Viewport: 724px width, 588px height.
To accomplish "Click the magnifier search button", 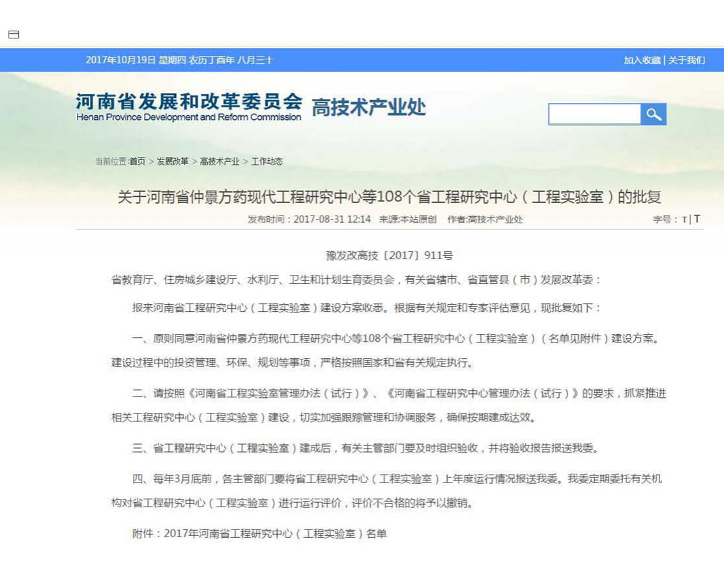I will [x=654, y=115].
